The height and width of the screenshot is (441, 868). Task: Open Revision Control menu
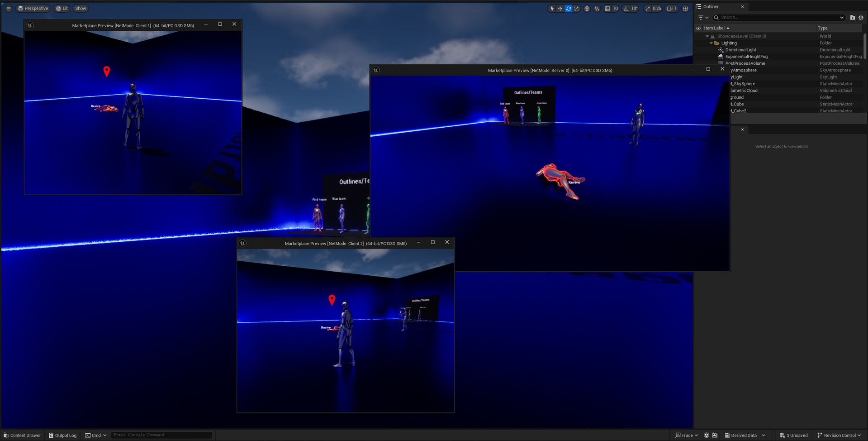tap(839, 435)
